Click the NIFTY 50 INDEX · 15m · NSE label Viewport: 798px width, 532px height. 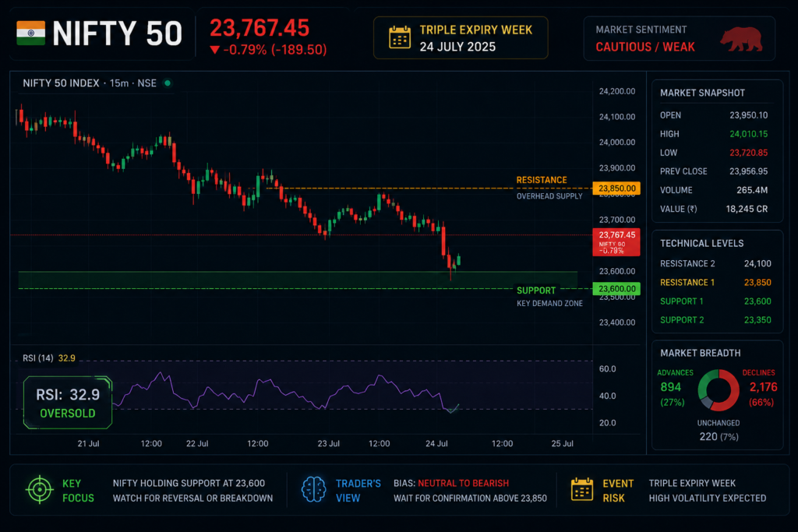[90, 83]
